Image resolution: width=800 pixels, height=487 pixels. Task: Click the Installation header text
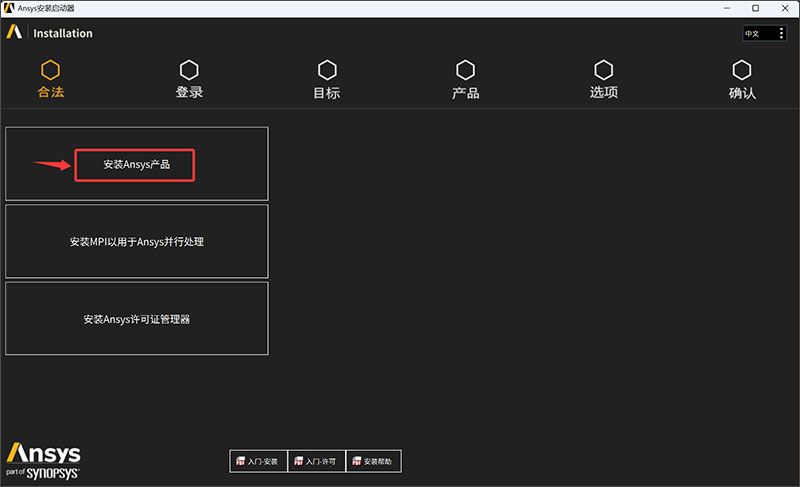point(63,33)
